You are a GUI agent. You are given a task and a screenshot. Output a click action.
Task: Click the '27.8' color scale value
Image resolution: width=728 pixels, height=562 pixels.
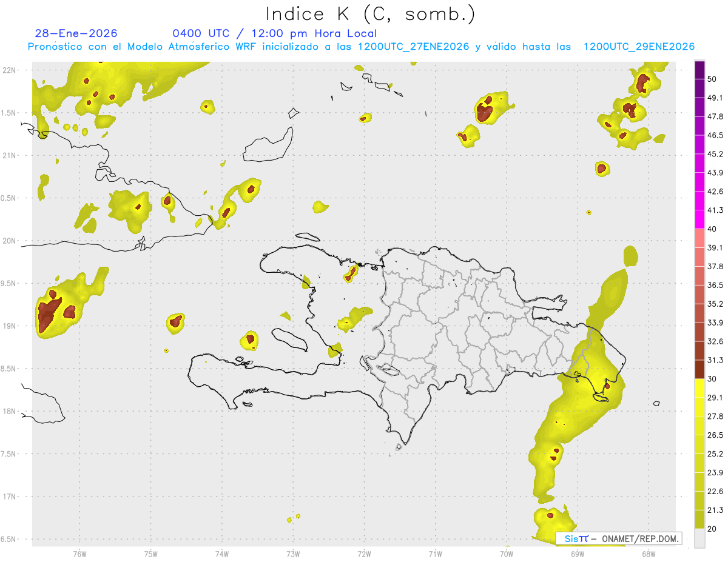(715, 416)
